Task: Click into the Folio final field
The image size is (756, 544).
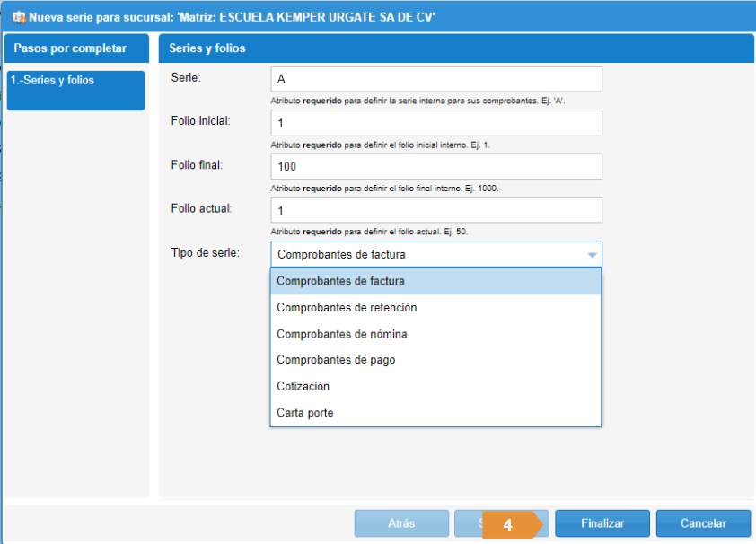Action: click(435, 166)
